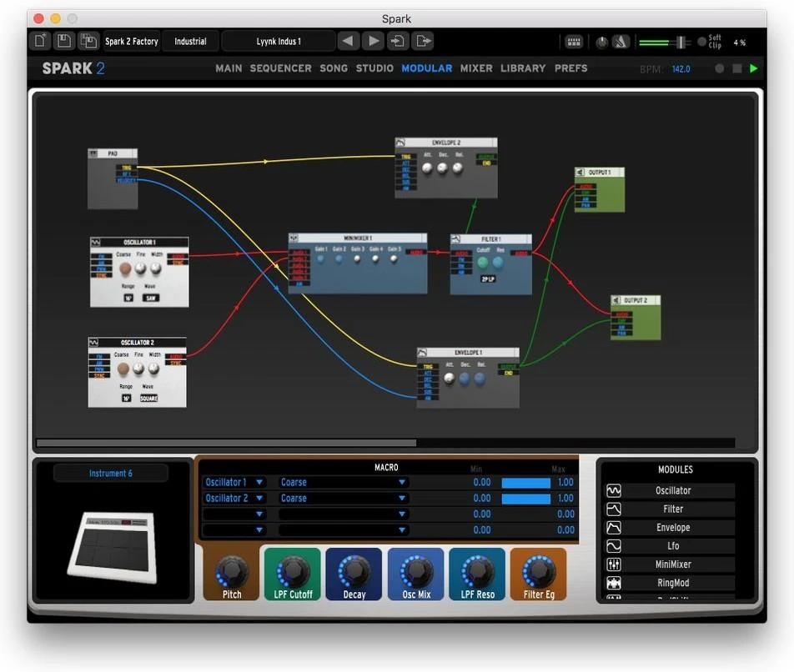Screen dimensions: 794x672
Task: Open the MIDI keyboard icon in toolbar
Action: [x=574, y=42]
